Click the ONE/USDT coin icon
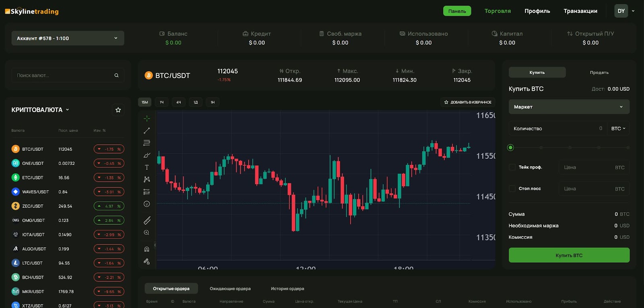 click(15, 163)
